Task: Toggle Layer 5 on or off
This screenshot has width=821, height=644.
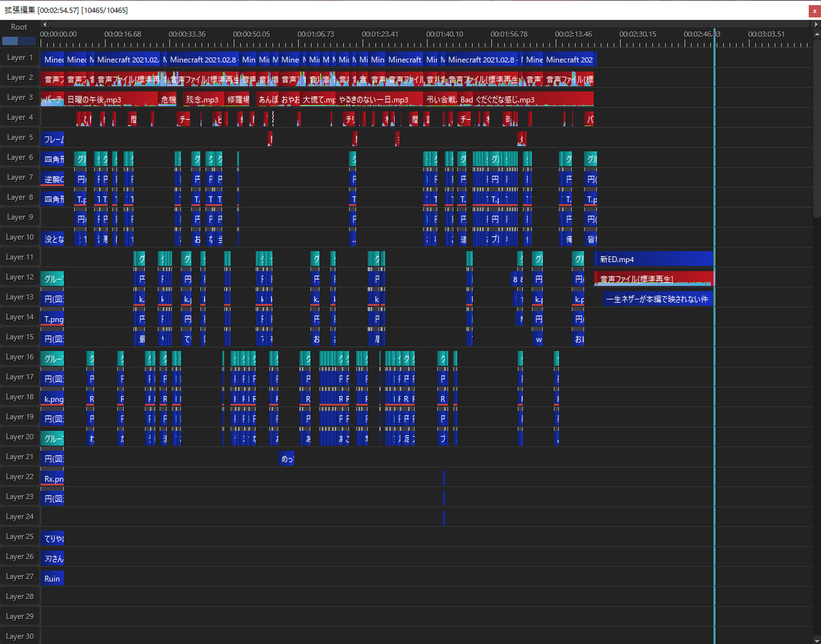Action: tap(20, 138)
